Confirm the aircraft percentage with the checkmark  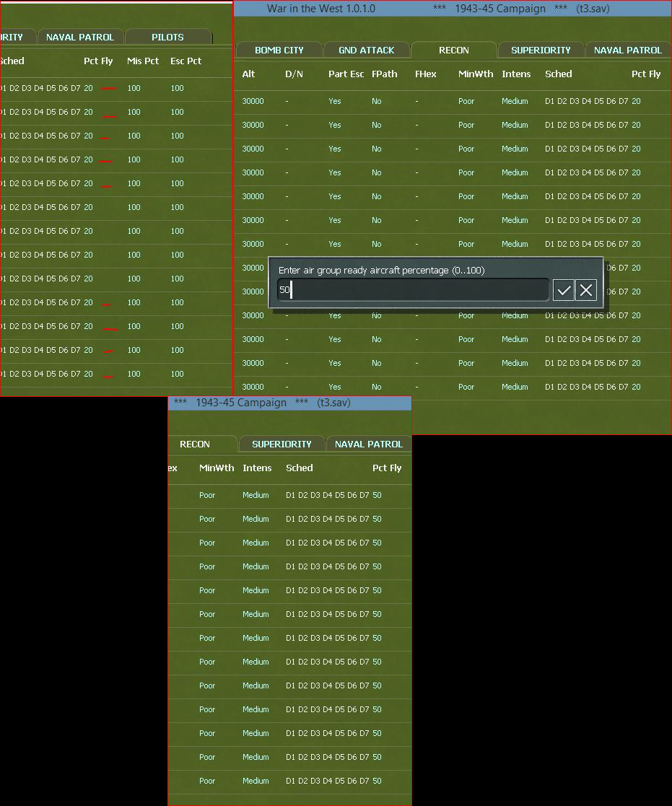(564, 290)
